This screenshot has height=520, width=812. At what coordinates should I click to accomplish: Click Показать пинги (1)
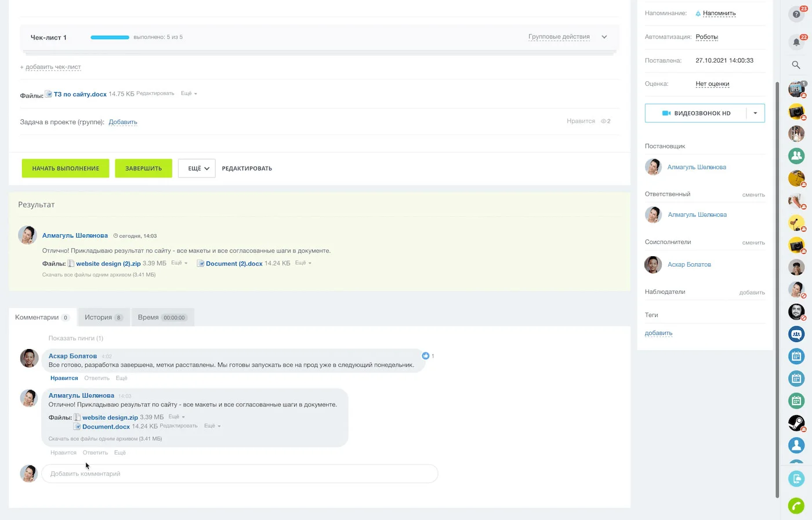tap(76, 339)
